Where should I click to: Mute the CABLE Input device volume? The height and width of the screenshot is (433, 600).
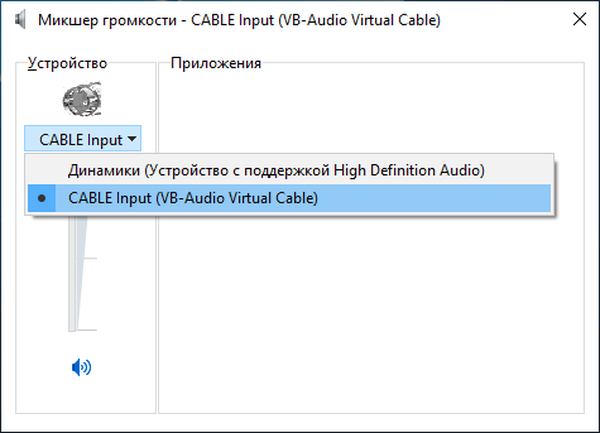81,367
